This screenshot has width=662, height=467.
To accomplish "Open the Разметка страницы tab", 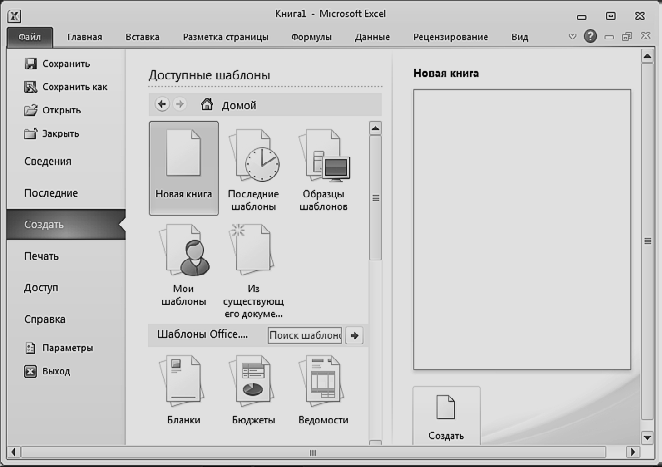I will [225, 37].
